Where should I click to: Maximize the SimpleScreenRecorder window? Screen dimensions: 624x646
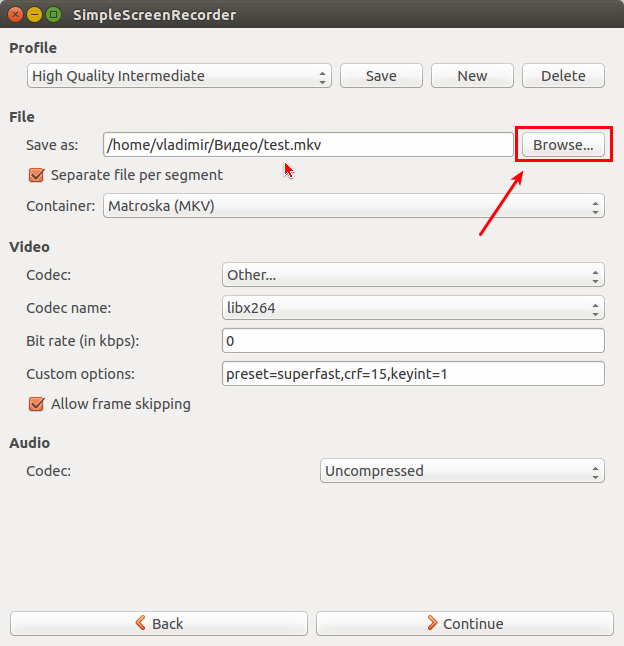pyautogui.click(x=53, y=15)
